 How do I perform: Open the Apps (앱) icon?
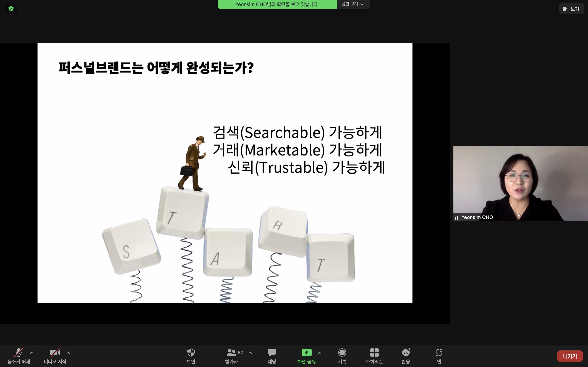click(x=439, y=353)
